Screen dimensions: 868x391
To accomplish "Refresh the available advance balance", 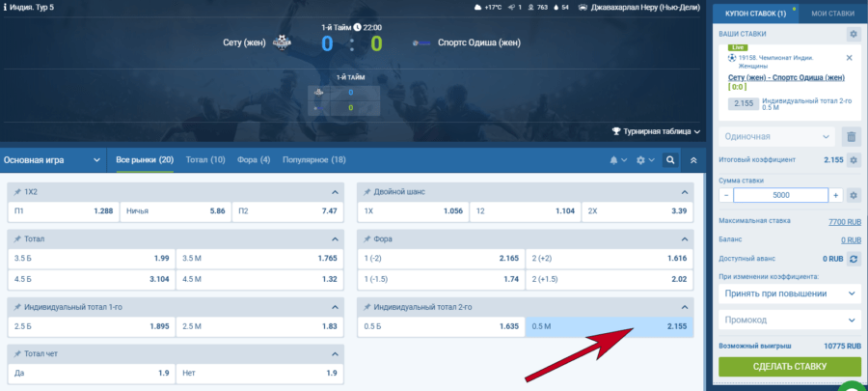I will coord(854,259).
